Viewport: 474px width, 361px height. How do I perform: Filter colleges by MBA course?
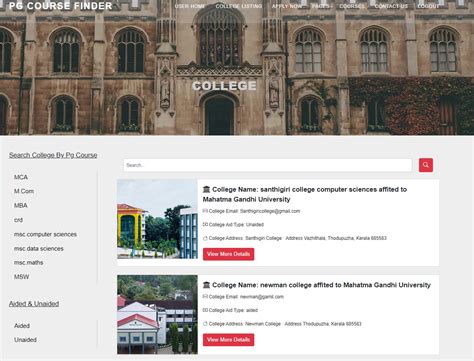pos(21,205)
